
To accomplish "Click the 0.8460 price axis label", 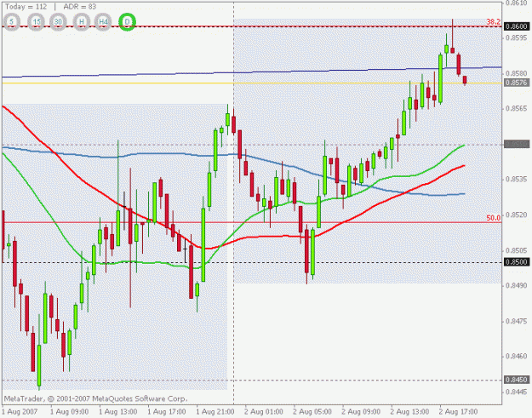I will pos(517,356).
